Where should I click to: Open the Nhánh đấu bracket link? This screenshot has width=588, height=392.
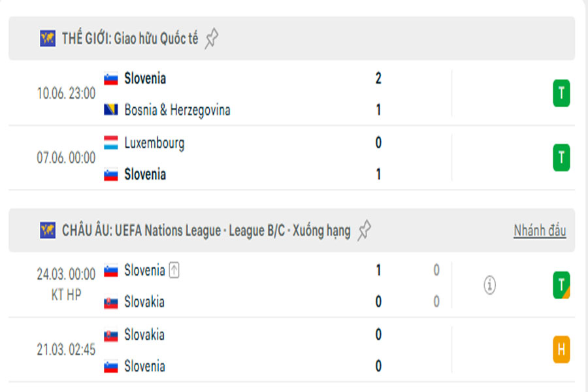pos(540,231)
